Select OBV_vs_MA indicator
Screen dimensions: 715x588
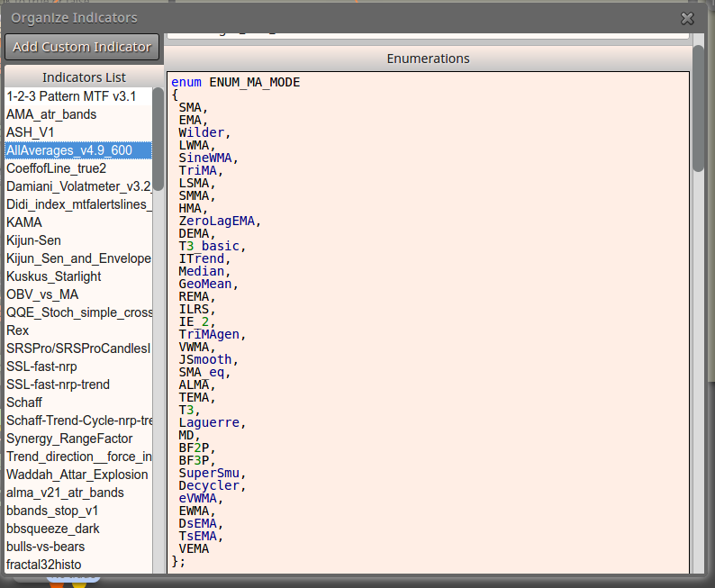[78, 294]
